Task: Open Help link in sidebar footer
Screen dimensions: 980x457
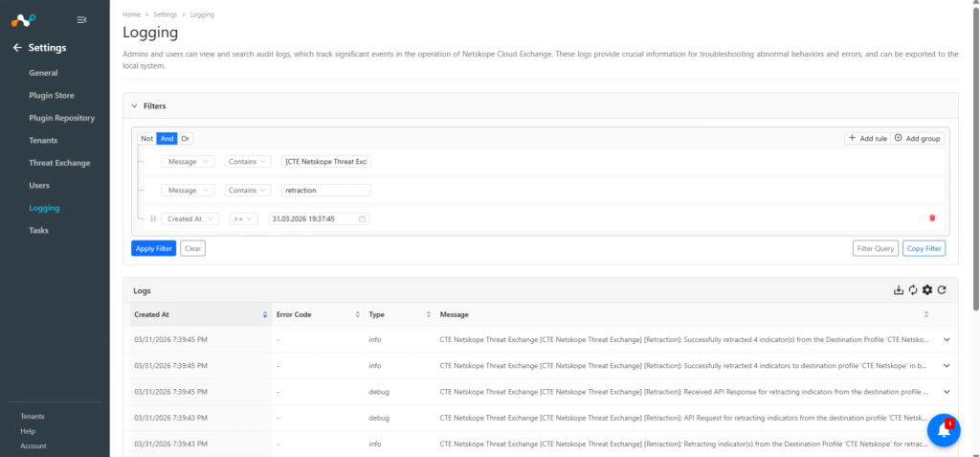Action: 28,431
